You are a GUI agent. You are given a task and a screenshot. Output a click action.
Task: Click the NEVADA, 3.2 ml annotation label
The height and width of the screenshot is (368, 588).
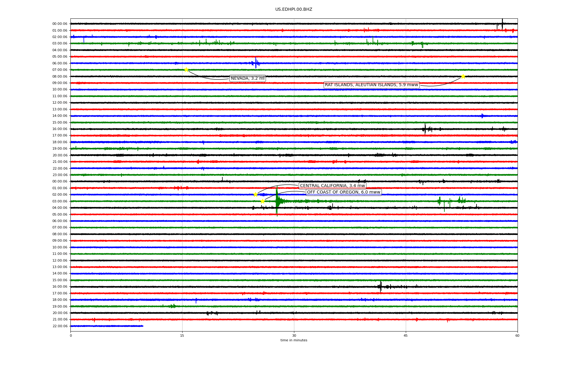point(247,79)
